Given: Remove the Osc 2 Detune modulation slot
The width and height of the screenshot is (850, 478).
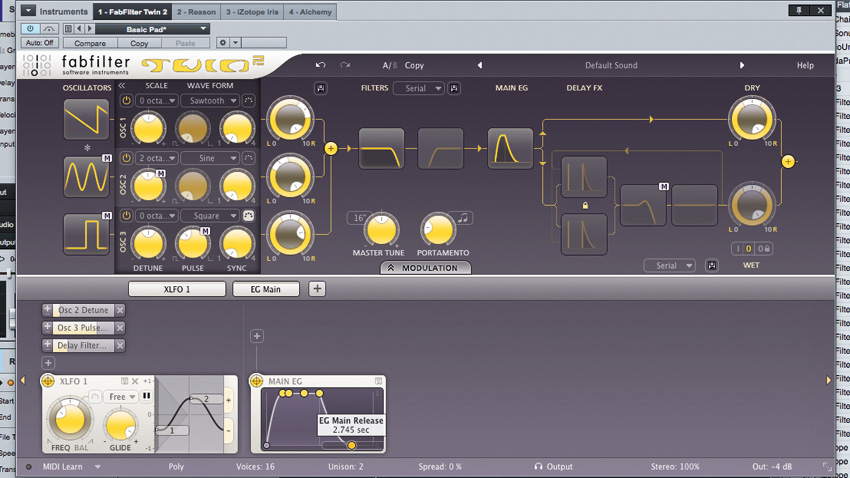Looking at the screenshot, I should tap(120, 310).
